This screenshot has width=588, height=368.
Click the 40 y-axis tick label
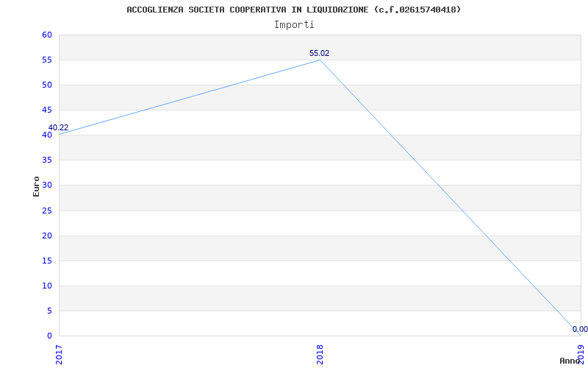tap(47, 135)
